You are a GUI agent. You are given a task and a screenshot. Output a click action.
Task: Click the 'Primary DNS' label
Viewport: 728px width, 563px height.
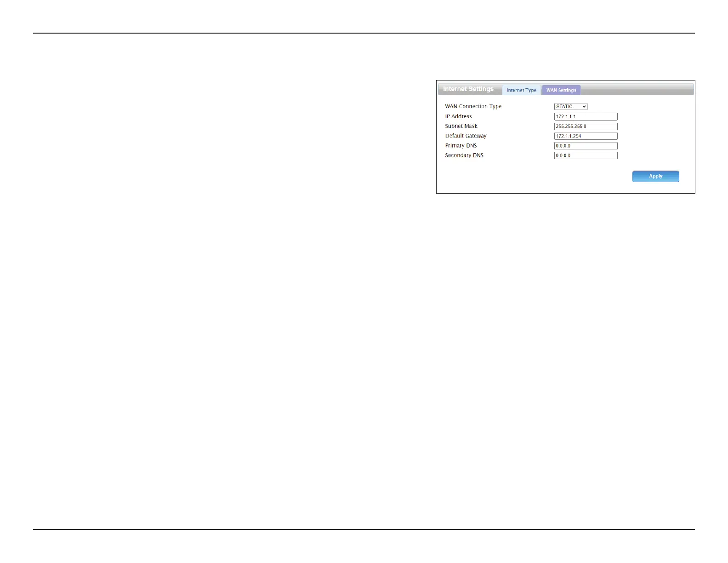(x=461, y=146)
